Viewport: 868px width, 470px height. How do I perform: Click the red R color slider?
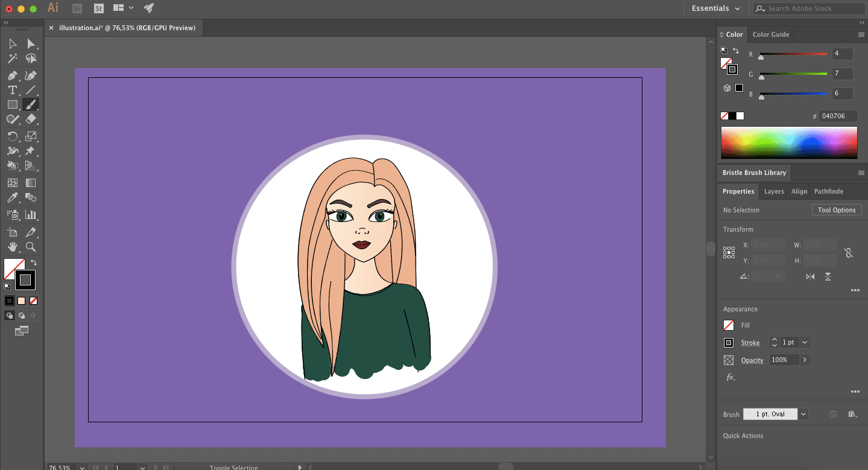tap(793, 54)
